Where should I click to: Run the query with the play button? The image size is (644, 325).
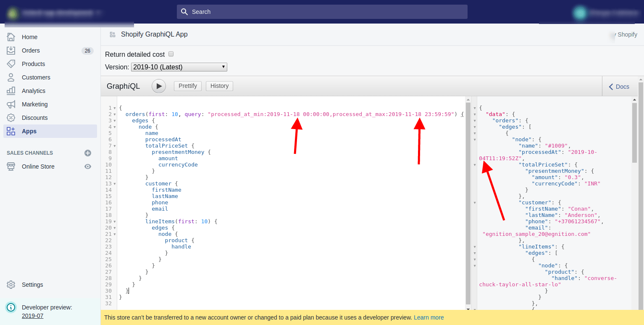point(158,86)
